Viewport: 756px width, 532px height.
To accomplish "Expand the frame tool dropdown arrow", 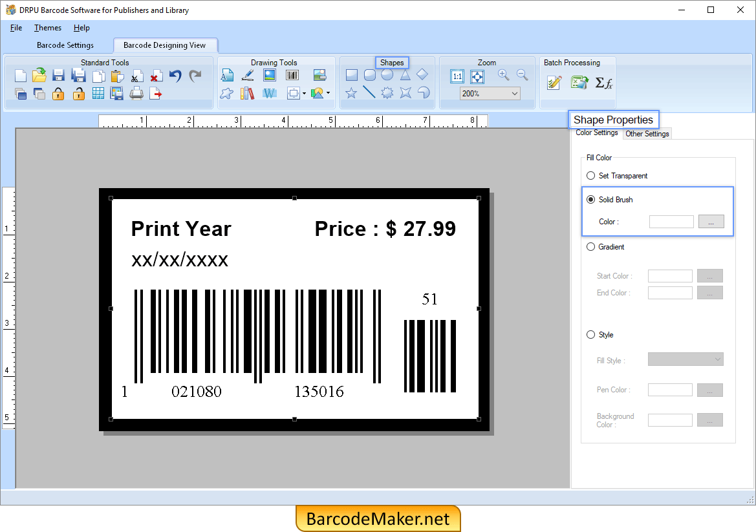I will coord(304,94).
